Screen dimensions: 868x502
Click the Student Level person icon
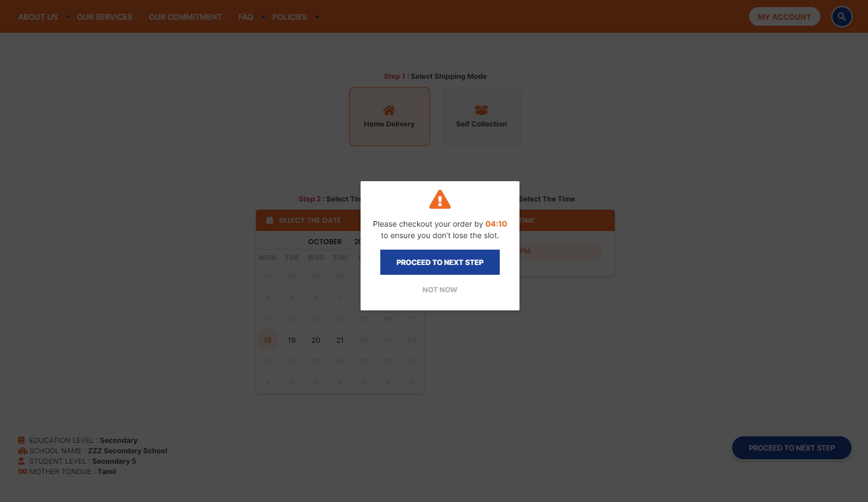pyautogui.click(x=21, y=461)
